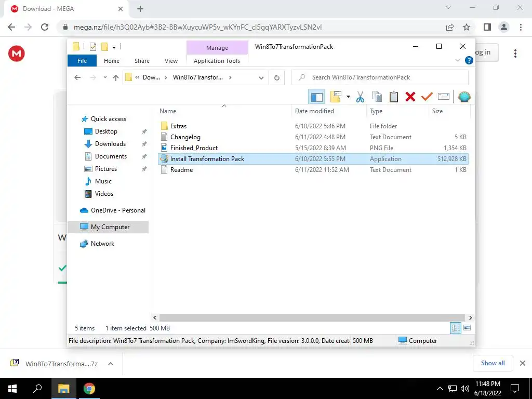Click the Explorer forward arrow
This screenshot has height=399, width=532.
(x=92, y=77)
